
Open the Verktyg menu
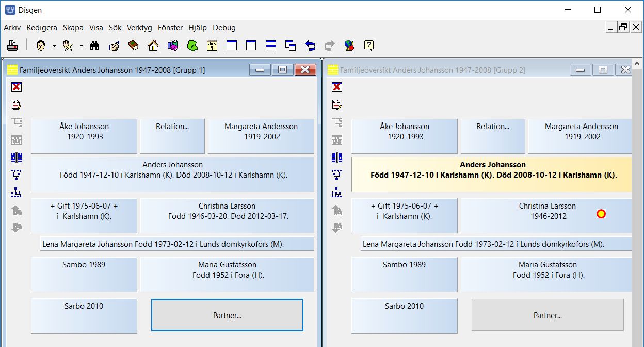point(139,28)
